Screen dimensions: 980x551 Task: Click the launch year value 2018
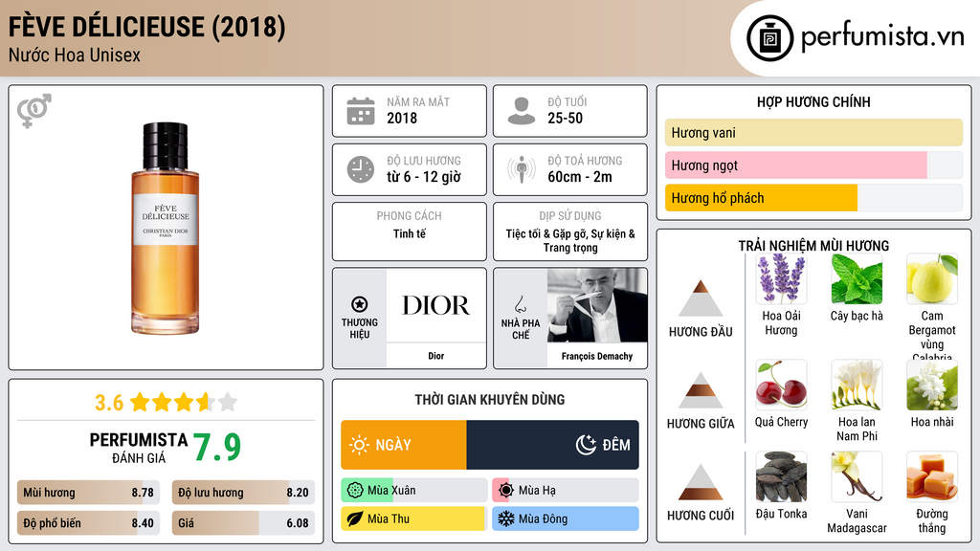[401, 118]
